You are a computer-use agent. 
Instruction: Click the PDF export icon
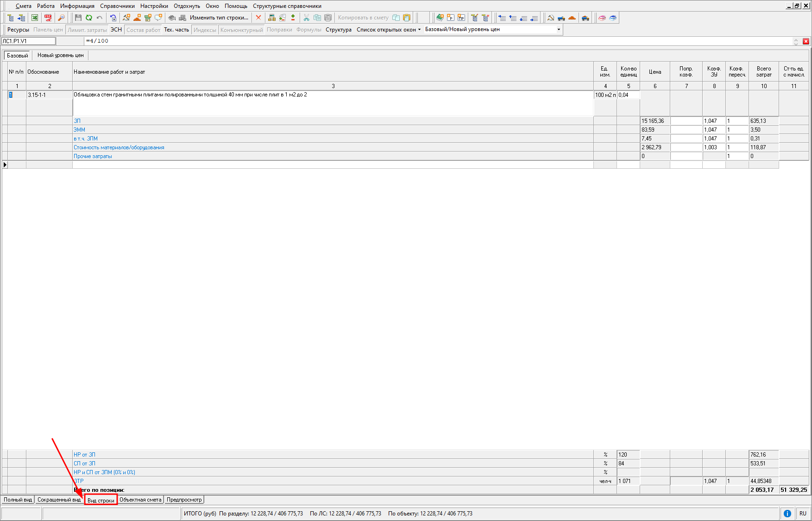tap(48, 18)
